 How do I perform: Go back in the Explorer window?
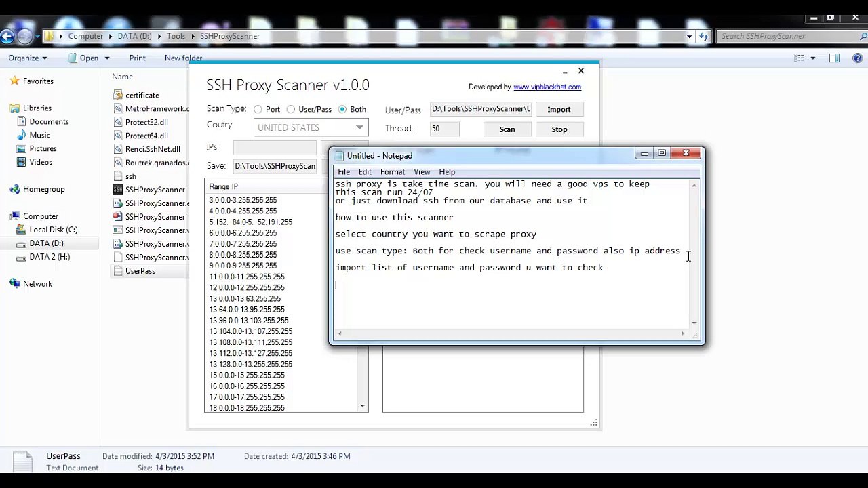(x=7, y=37)
